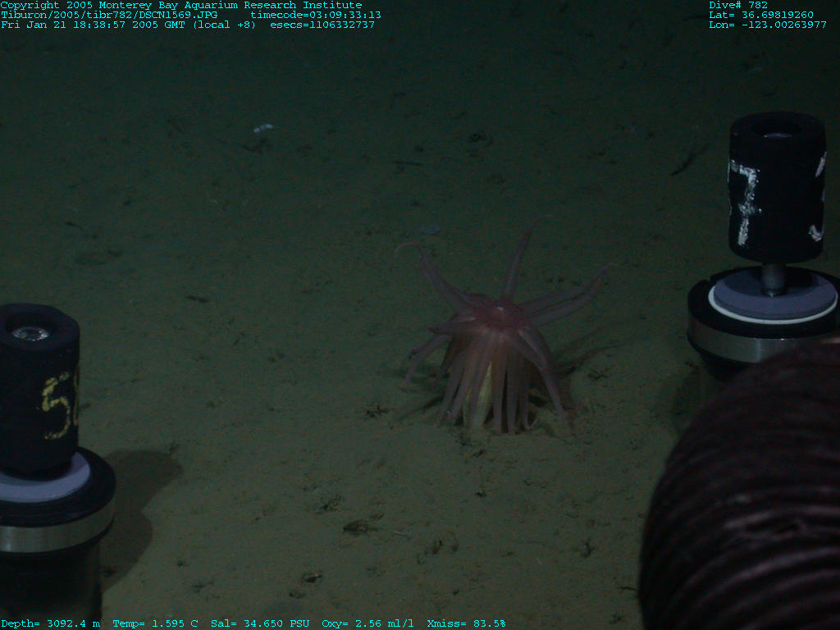Click the 'Dive# 782' label
This screenshot has height=630, width=840.
coord(738,5)
